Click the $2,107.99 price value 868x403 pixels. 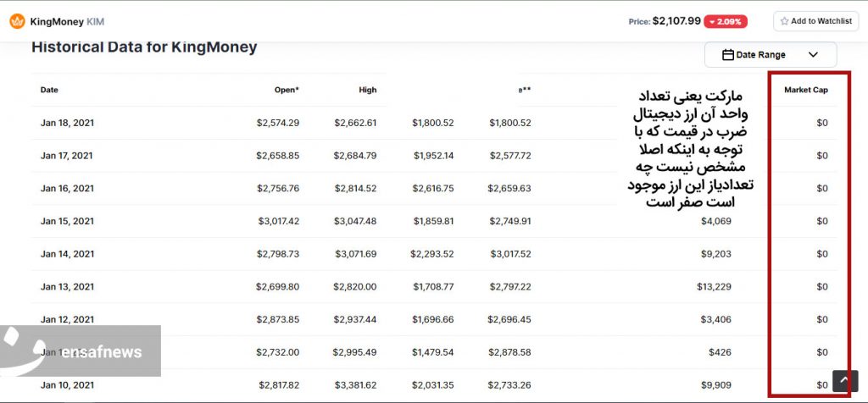click(x=676, y=21)
